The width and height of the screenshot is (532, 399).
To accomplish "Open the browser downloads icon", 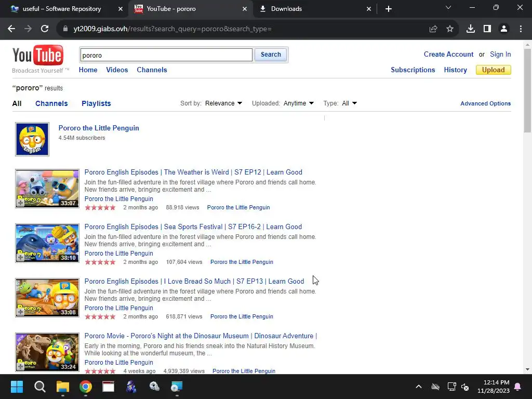I will [470, 29].
